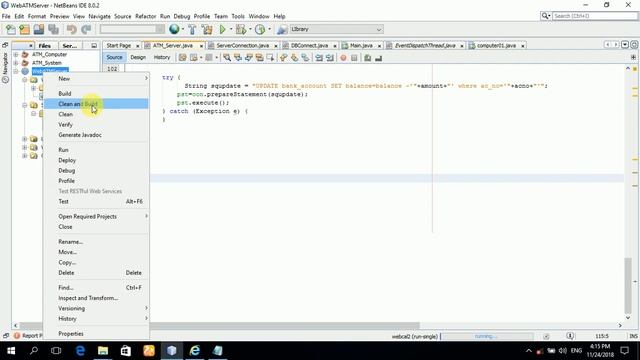Open the Versioning submenu
Screen dimensions: 640x360
(96, 308)
